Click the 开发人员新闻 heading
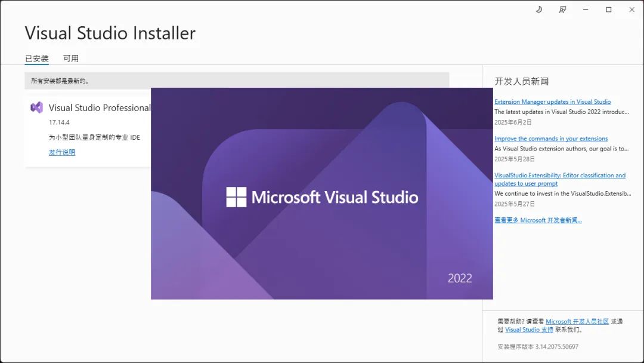 522,81
